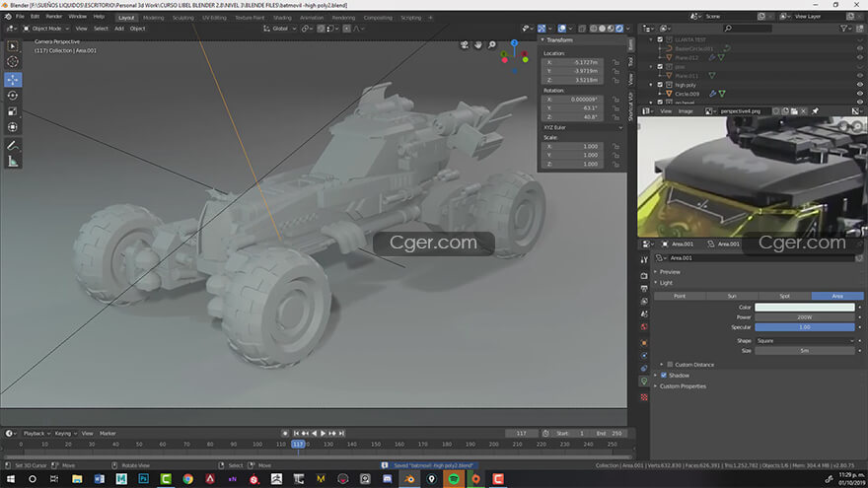Toggle the Shadow checkbox

click(x=664, y=376)
